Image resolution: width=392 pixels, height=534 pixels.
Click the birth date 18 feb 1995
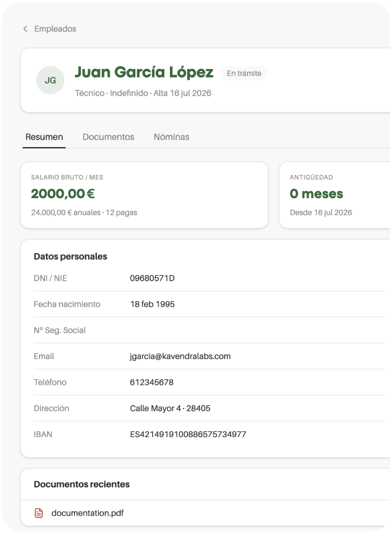tap(152, 304)
